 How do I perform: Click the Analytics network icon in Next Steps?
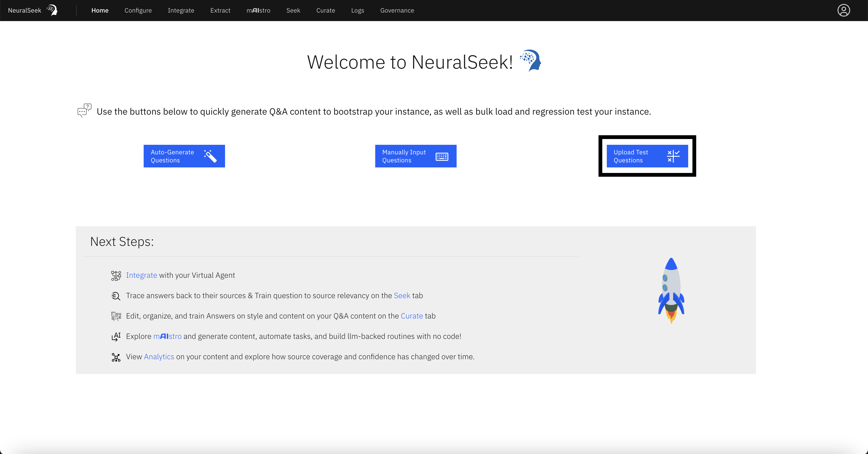116,357
